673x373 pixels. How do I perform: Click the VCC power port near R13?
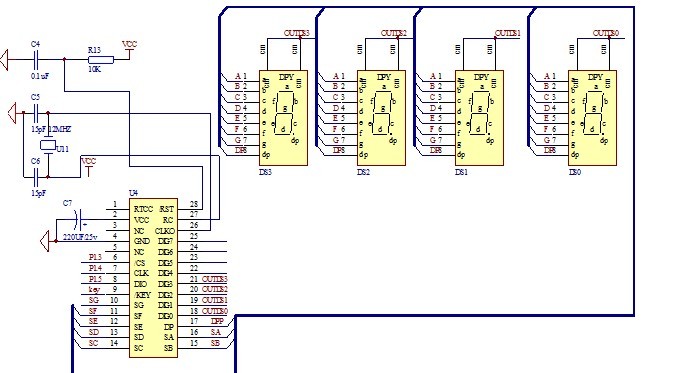click(129, 49)
